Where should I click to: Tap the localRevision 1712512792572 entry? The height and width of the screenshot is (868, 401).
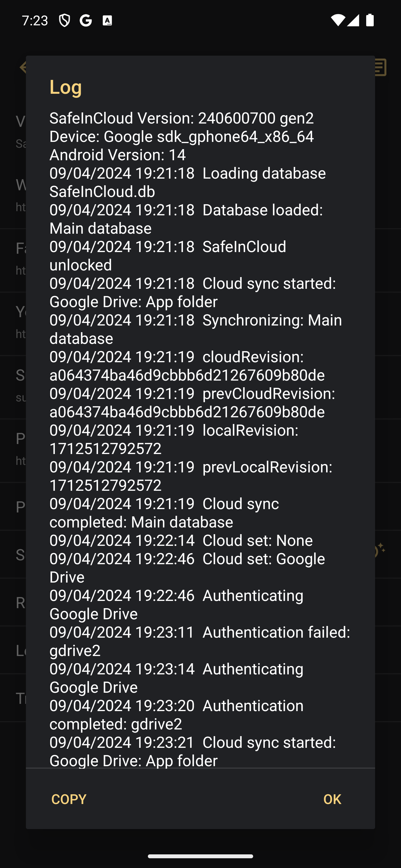click(174, 439)
